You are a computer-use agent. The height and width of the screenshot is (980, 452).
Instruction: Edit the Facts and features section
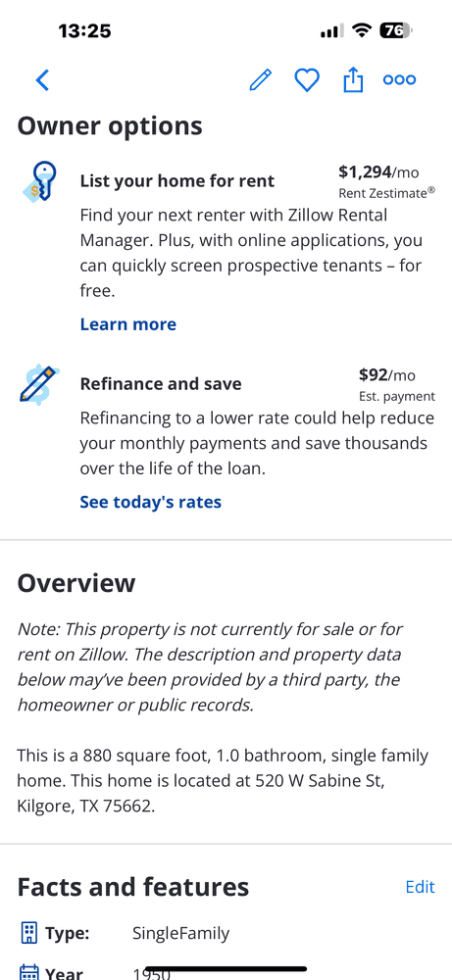pos(420,887)
